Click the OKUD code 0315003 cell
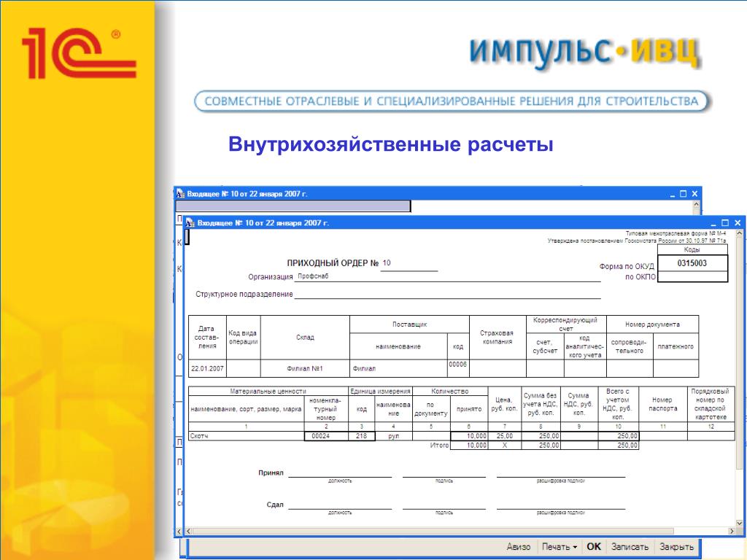The height and width of the screenshot is (560, 747). click(x=692, y=263)
